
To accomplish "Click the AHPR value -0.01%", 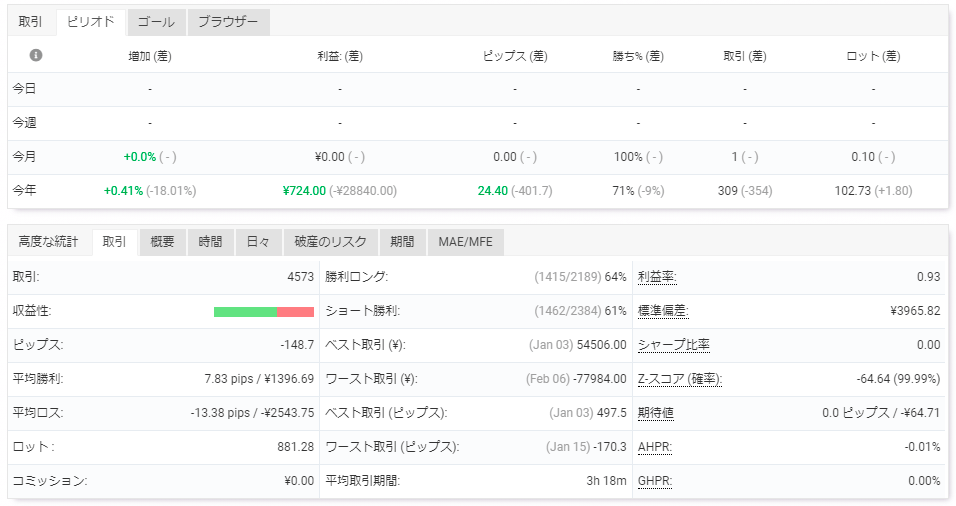I will (922, 447).
